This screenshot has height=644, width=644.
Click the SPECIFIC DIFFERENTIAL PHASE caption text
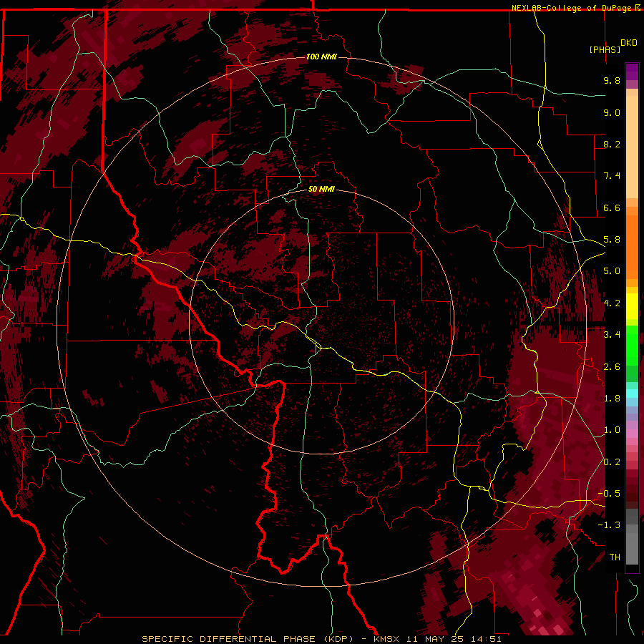pos(228,639)
